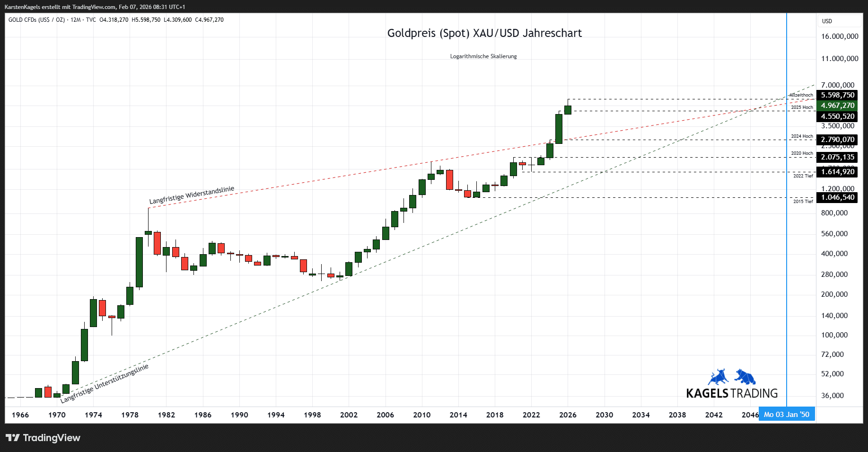
Task: Select the 12M interval label in chart legend
Action: [76, 20]
